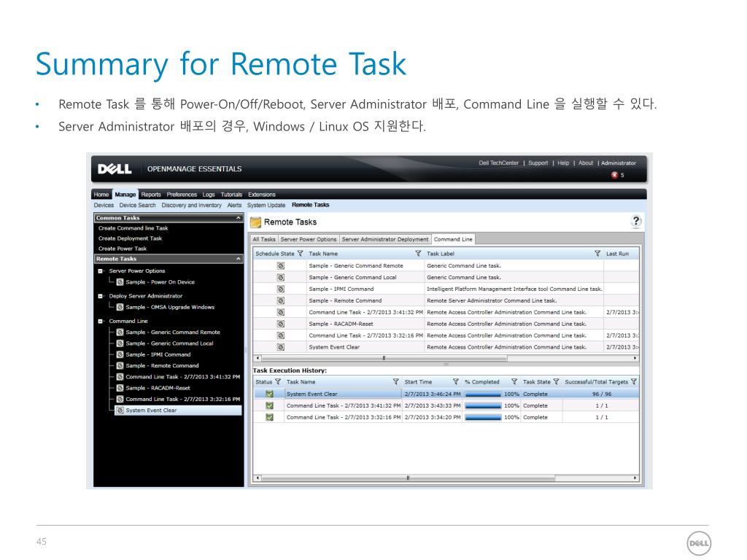Viewport: 747px width, 560px height.
Task: Click green status icon of System Event Clear history
Action: (269, 394)
